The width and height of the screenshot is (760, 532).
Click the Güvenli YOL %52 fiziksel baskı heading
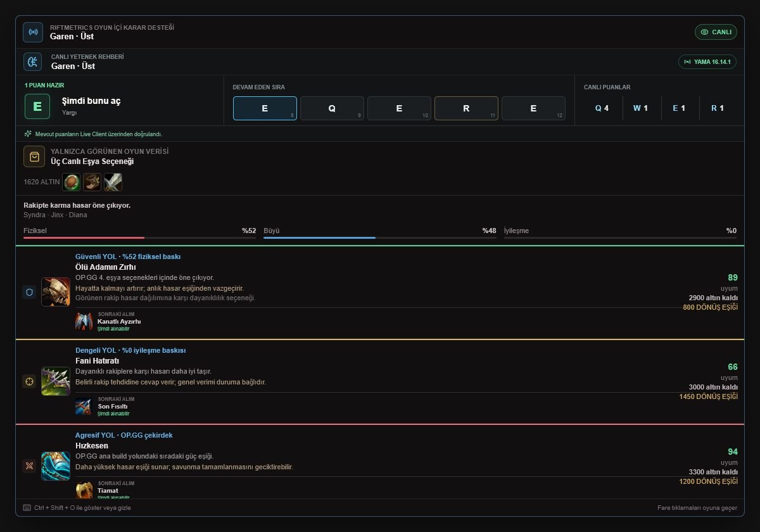(x=128, y=256)
